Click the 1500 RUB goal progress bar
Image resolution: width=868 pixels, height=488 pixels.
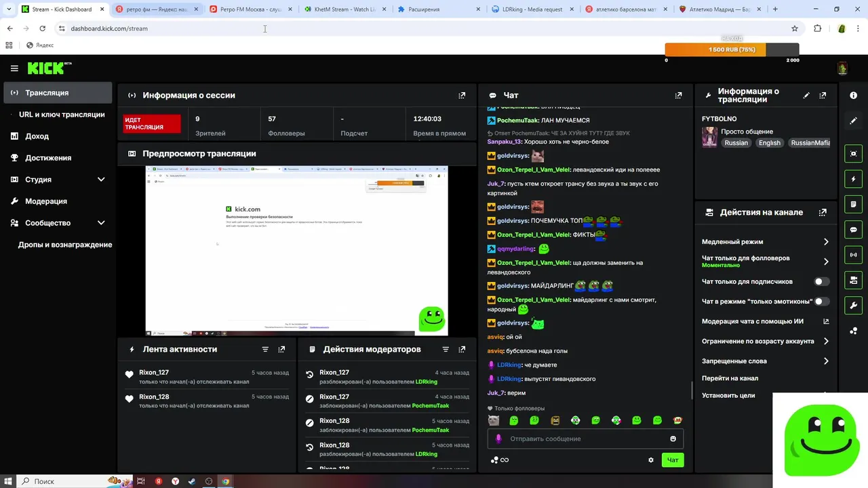click(x=732, y=49)
